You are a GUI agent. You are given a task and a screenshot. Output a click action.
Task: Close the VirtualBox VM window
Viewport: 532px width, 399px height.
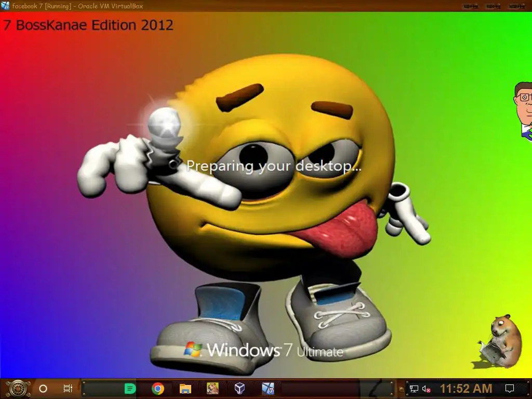tap(516, 6)
